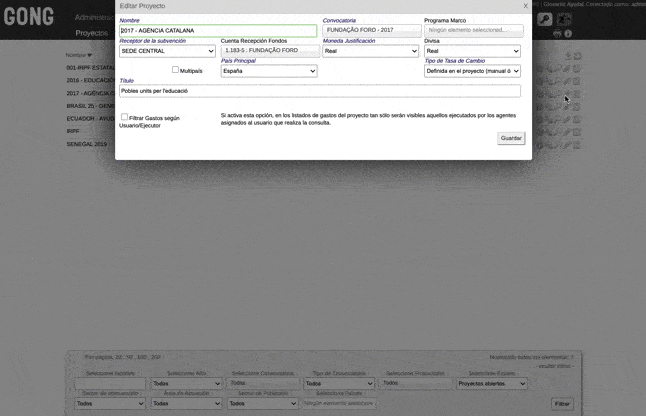
Task: Click the Guardar button
Action: [x=511, y=138]
